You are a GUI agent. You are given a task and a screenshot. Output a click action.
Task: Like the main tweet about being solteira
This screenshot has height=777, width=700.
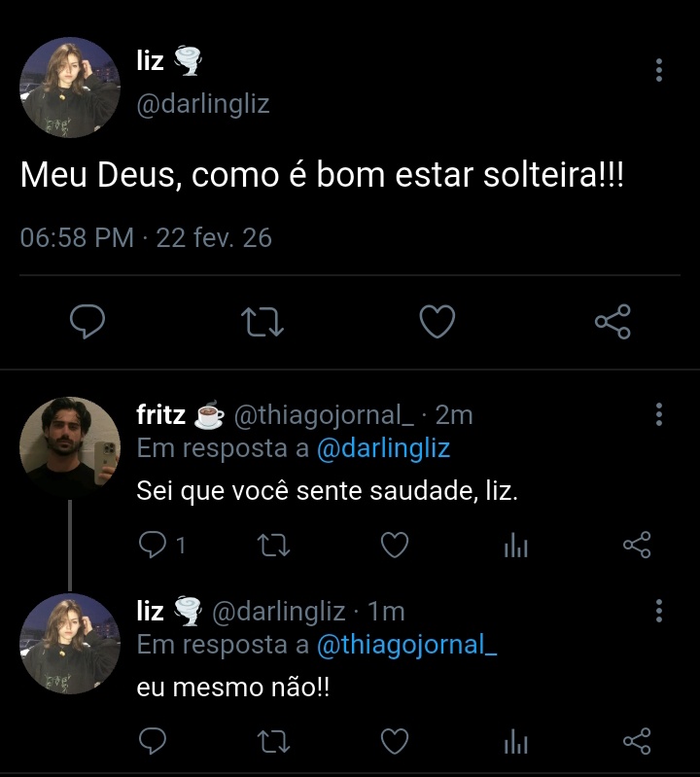pos(437,322)
